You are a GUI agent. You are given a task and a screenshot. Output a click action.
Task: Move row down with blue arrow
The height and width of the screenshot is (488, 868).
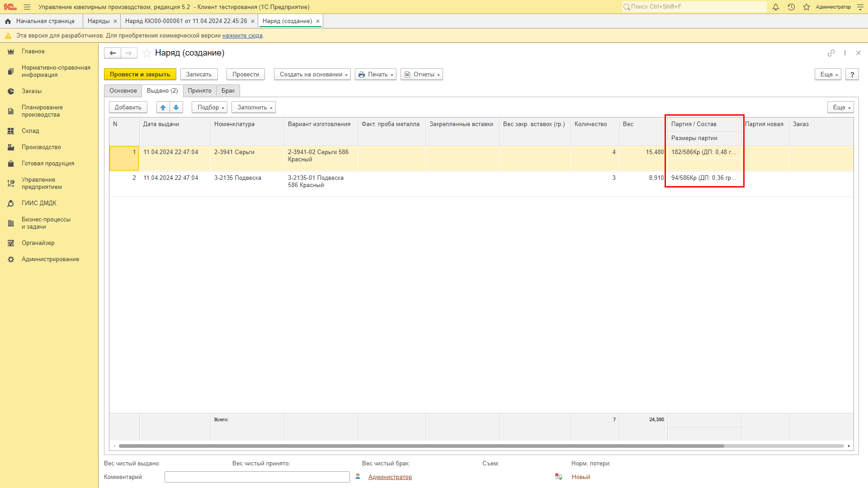tap(176, 107)
